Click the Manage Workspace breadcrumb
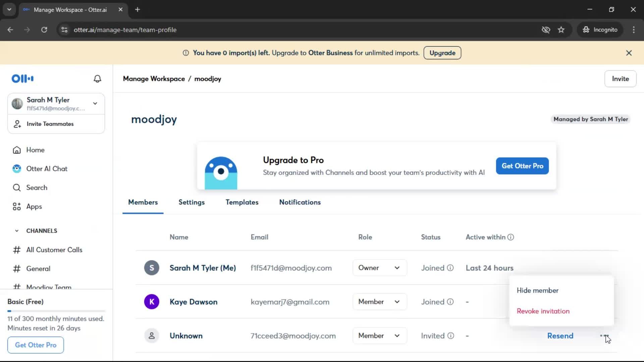 tap(154, 79)
